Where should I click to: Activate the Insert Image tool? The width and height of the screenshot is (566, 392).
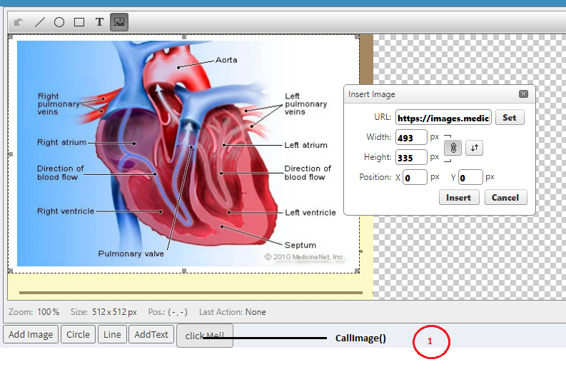[x=119, y=22]
